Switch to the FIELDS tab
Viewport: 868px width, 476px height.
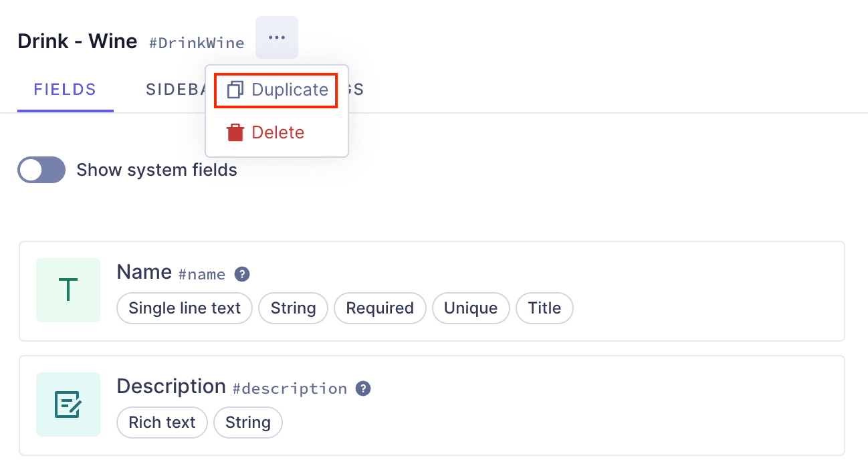point(65,89)
